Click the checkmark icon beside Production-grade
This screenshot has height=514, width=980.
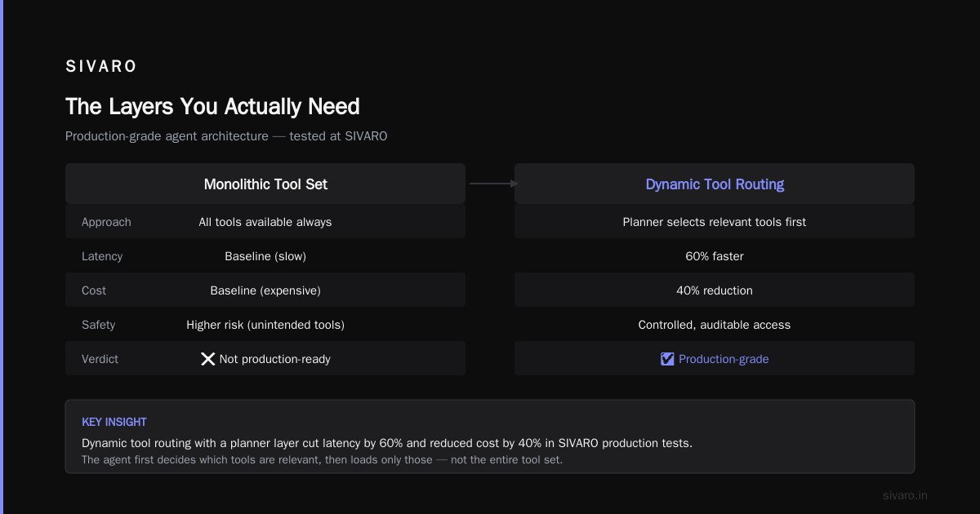[x=667, y=359]
